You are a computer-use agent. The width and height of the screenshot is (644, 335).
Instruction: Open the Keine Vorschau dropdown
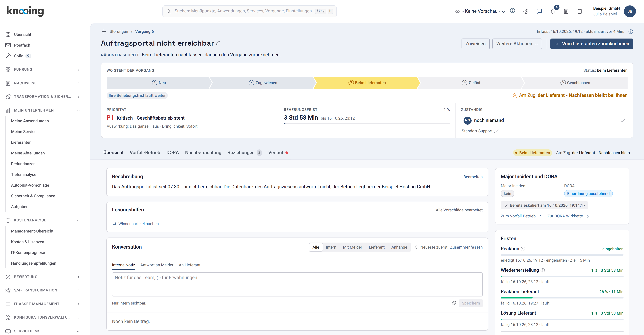coord(480,11)
